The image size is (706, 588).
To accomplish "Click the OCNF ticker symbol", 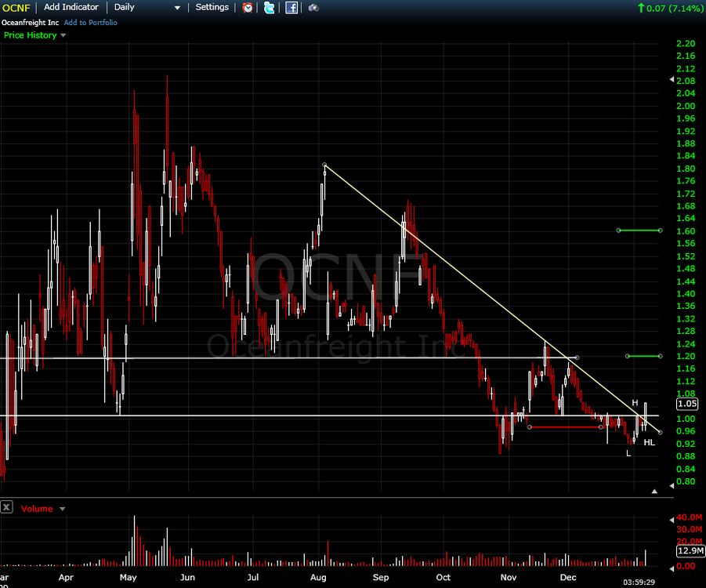I will tap(16, 8).
